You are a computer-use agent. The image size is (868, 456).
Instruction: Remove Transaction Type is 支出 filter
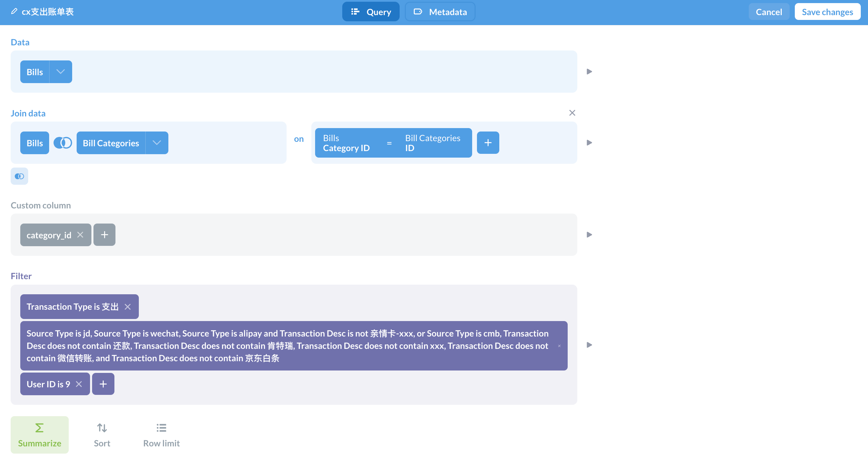[128, 307]
